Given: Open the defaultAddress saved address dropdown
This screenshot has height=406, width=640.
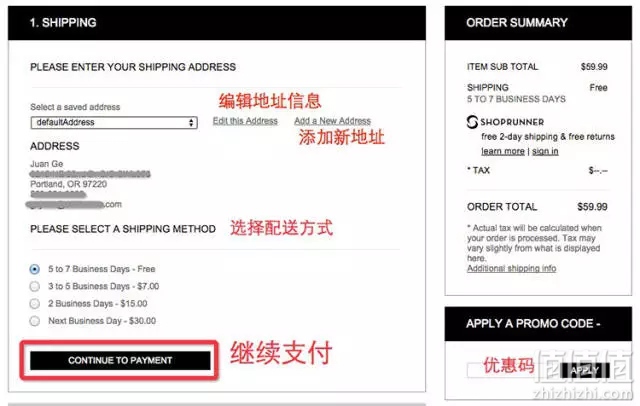Looking at the screenshot, I should 114,122.
